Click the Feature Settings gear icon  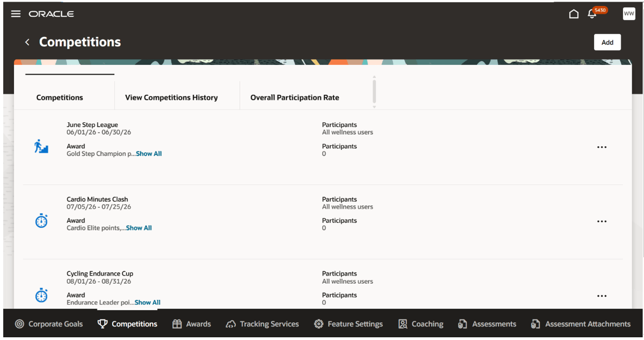(x=319, y=324)
